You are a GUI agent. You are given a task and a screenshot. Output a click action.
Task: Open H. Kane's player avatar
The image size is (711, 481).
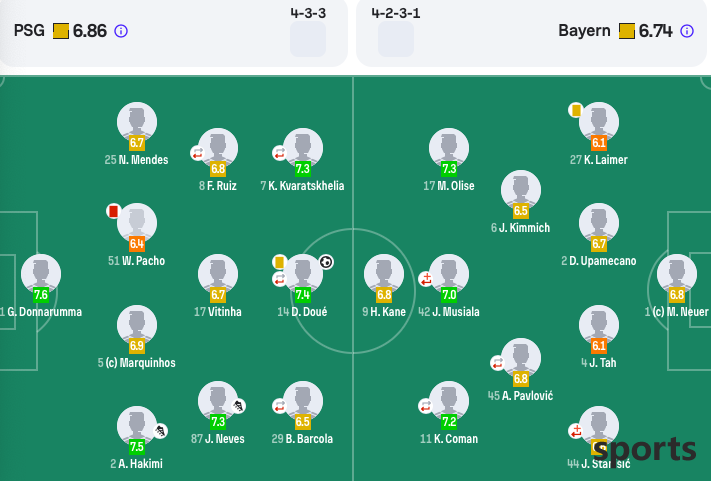click(384, 274)
